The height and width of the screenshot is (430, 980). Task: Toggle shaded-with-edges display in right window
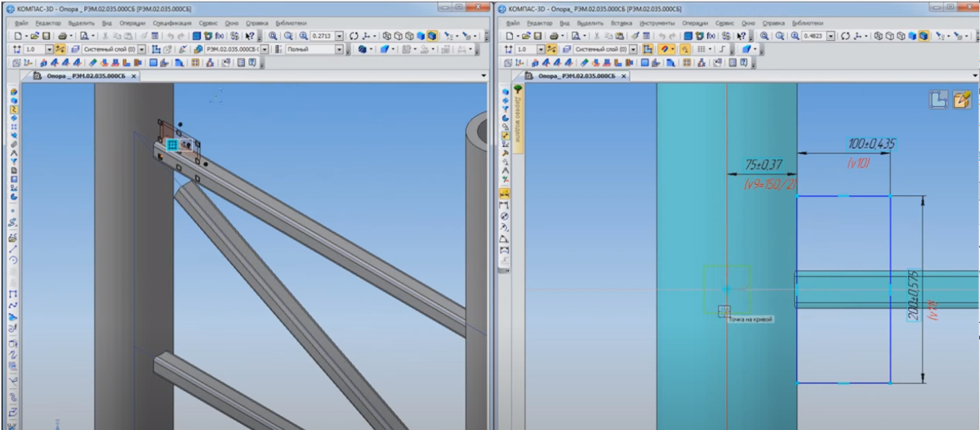click(924, 36)
